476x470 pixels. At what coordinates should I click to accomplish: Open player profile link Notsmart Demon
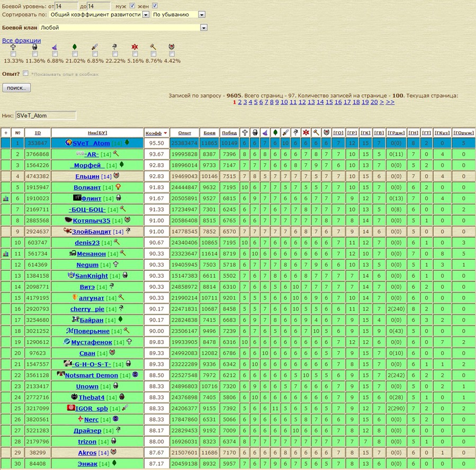pos(92,375)
